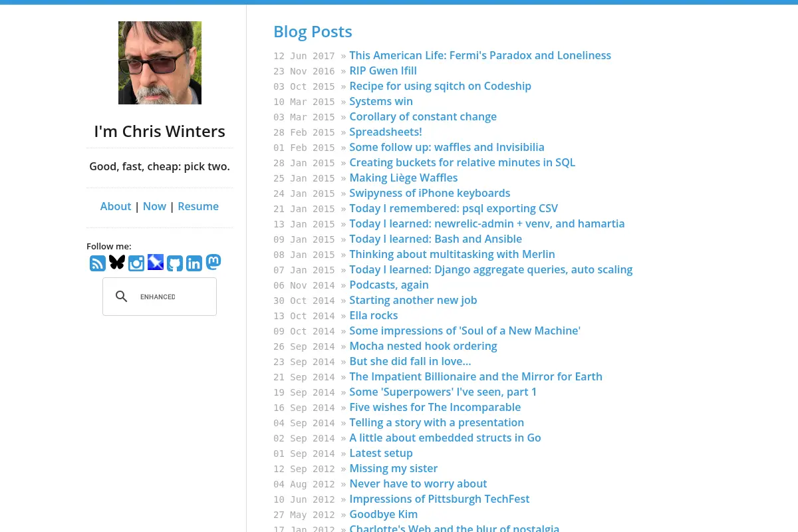This screenshot has width=798, height=532.
Task: Open the 'Systems win' post
Action: click(x=381, y=101)
